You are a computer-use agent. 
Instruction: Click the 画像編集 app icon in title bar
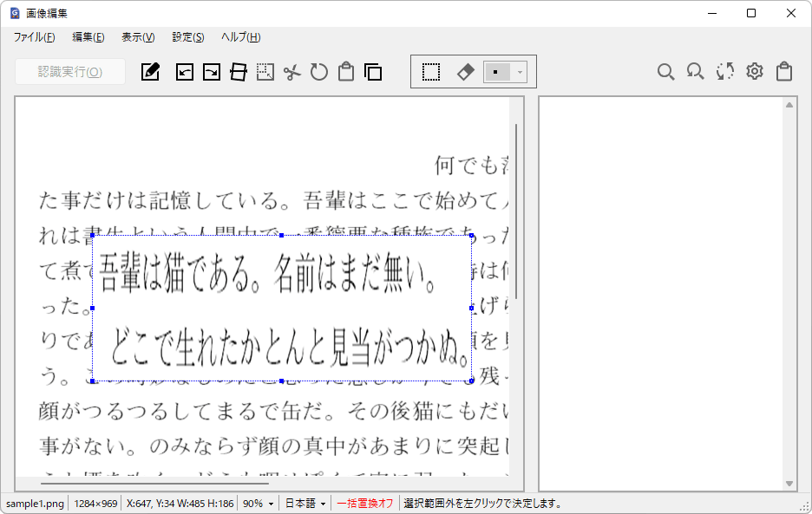coord(15,13)
